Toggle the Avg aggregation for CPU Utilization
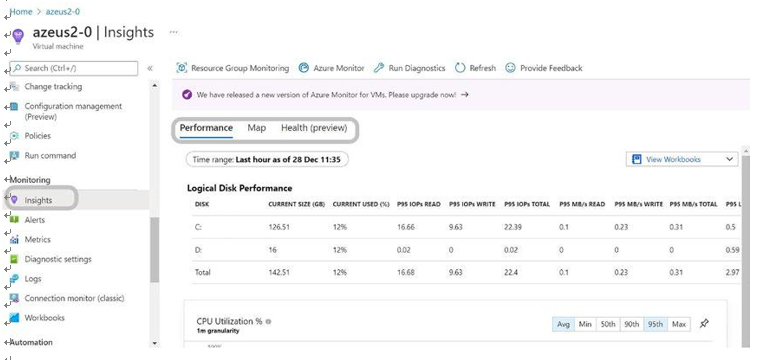 pos(563,324)
